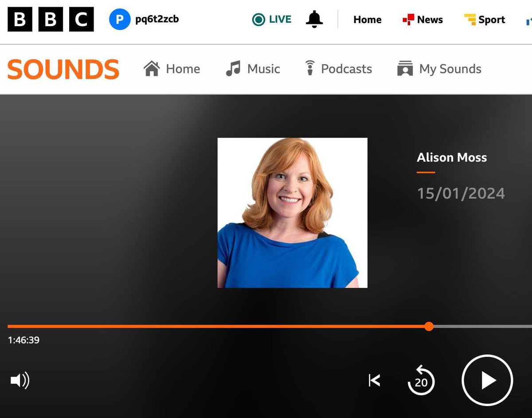Open My Sounds tab
Image resolution: width=532 pixels, height=418 pixels.
click(x=439, y=69)
